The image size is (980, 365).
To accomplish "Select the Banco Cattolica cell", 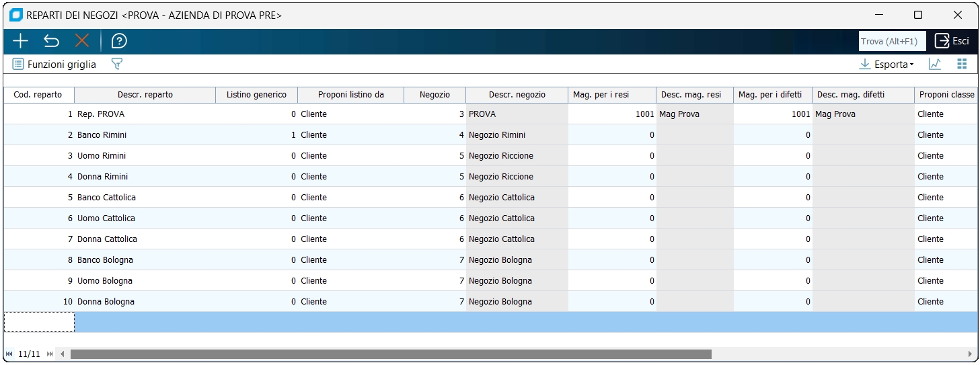I will click(x=145, y=198).
